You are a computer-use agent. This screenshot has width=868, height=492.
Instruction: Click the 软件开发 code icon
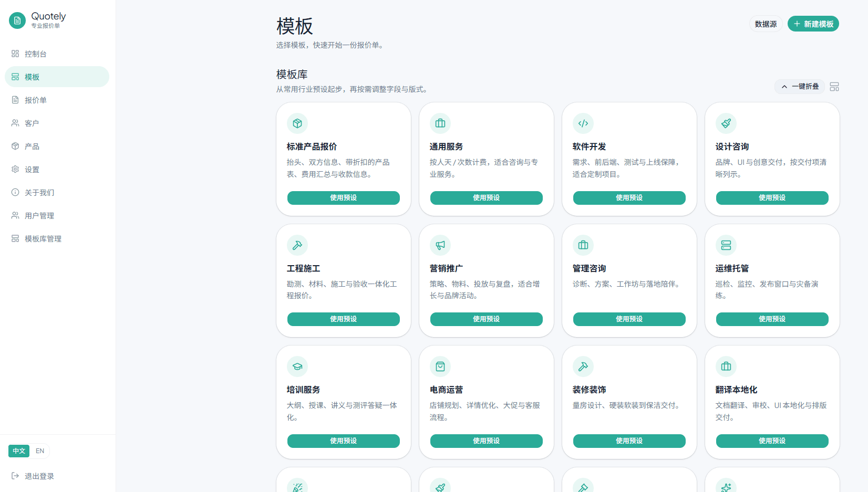tap(583, 123)
